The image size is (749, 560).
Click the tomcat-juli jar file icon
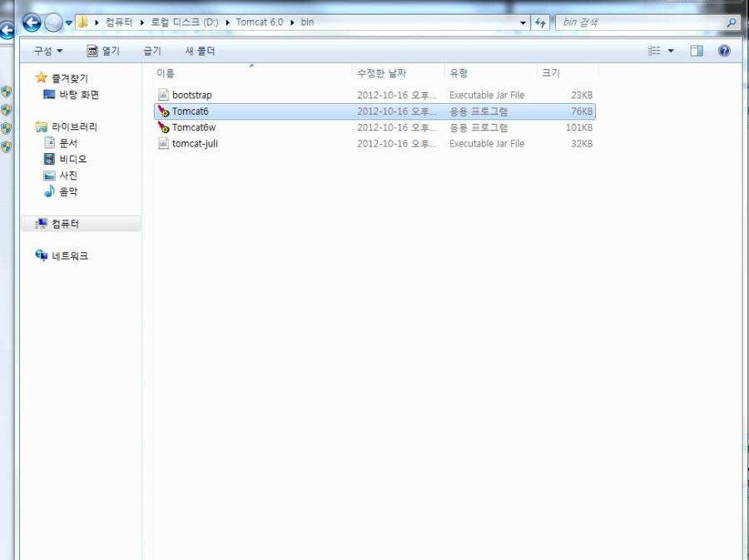(163, 143)
